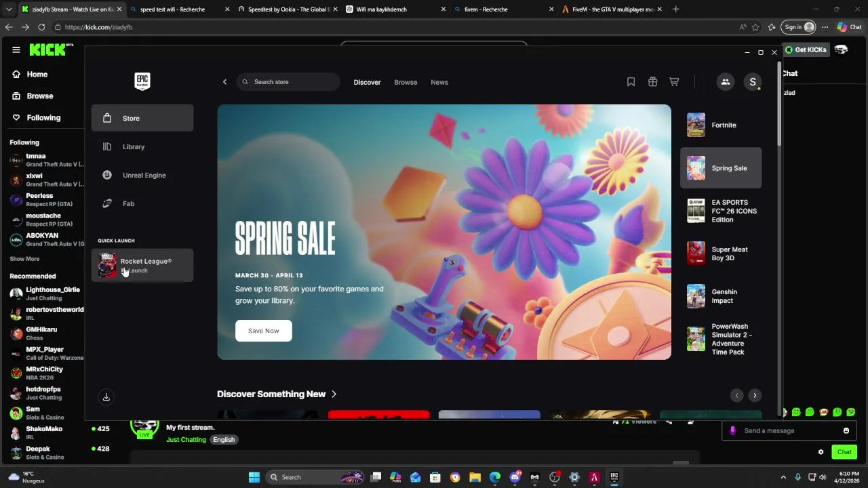Select Genshin Impact in featured list
The image size is (868, 488).
pos(721,296)
